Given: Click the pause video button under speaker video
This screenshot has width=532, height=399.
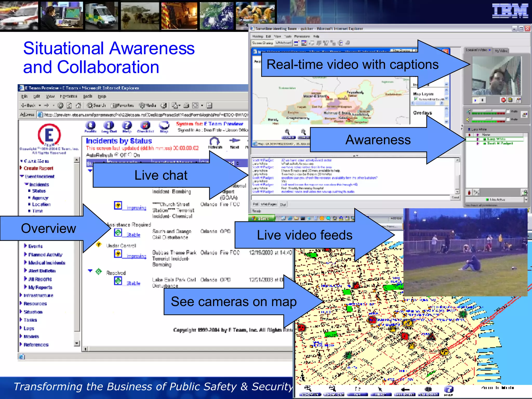Looking at the screenshot, I should (x=482, y=100).
